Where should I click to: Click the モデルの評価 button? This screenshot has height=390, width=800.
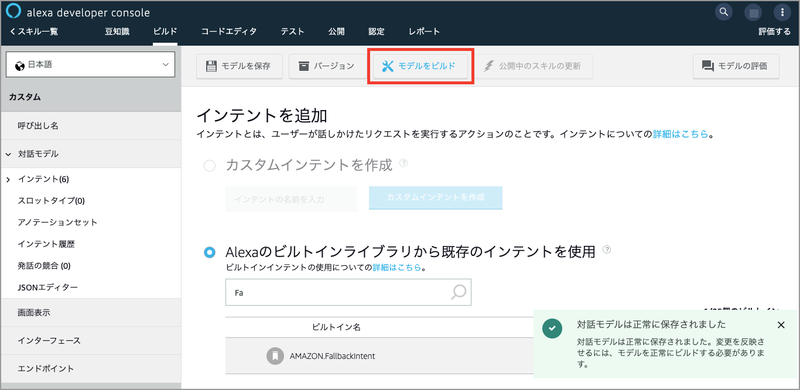(736, 66)
